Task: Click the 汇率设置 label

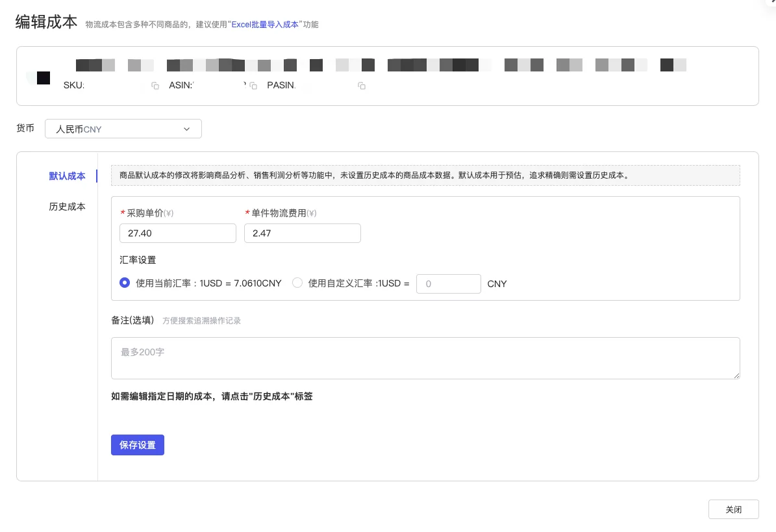Action: click(138, 260)
